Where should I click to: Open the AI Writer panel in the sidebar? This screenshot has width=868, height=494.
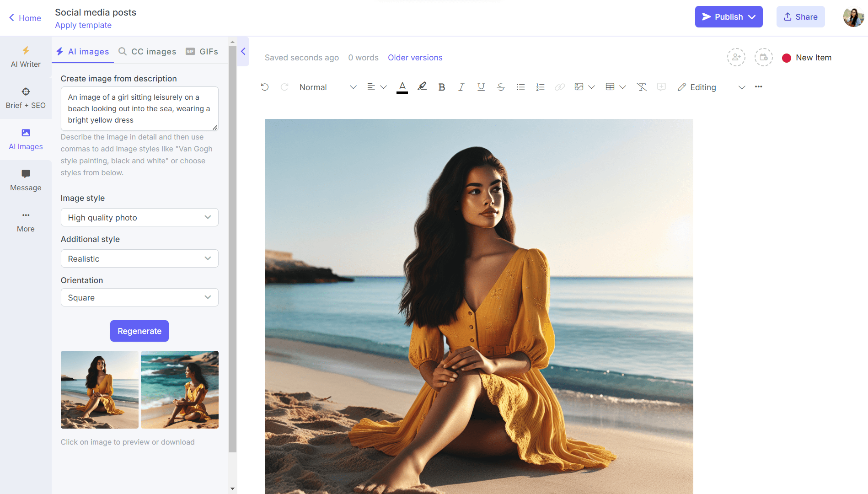point(26,57)
